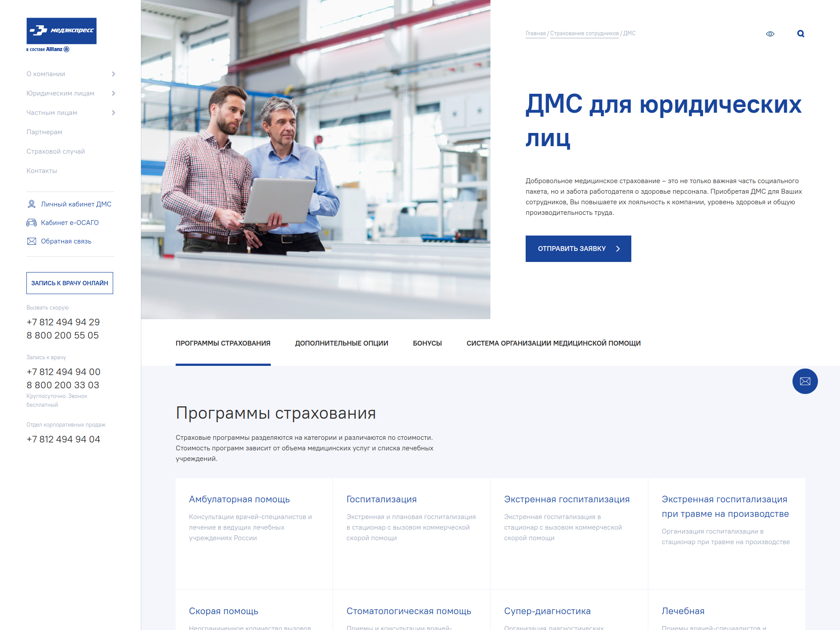Image resolution: width=840 pixels, height=630 pixels.
Task: Click the ДМС для юридических лиц heading
Action: point(664,121)
